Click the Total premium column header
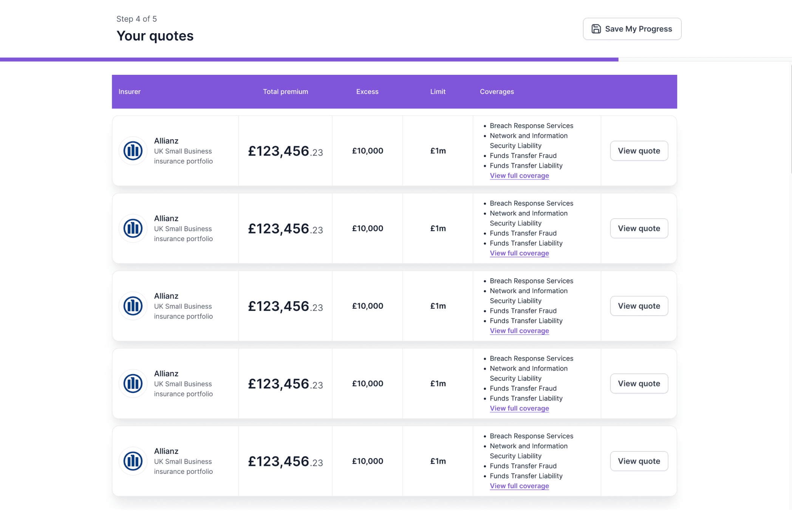This screenshot has width=792, height=532. click(x=285, y=92)
